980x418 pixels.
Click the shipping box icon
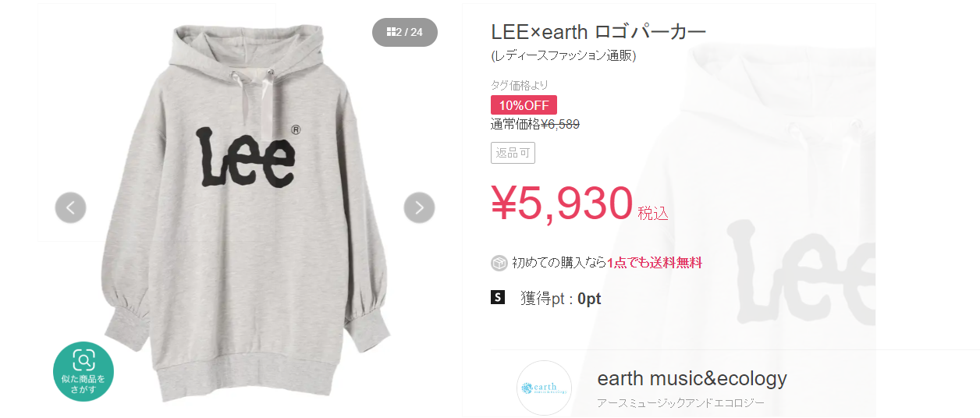(499, 264)
